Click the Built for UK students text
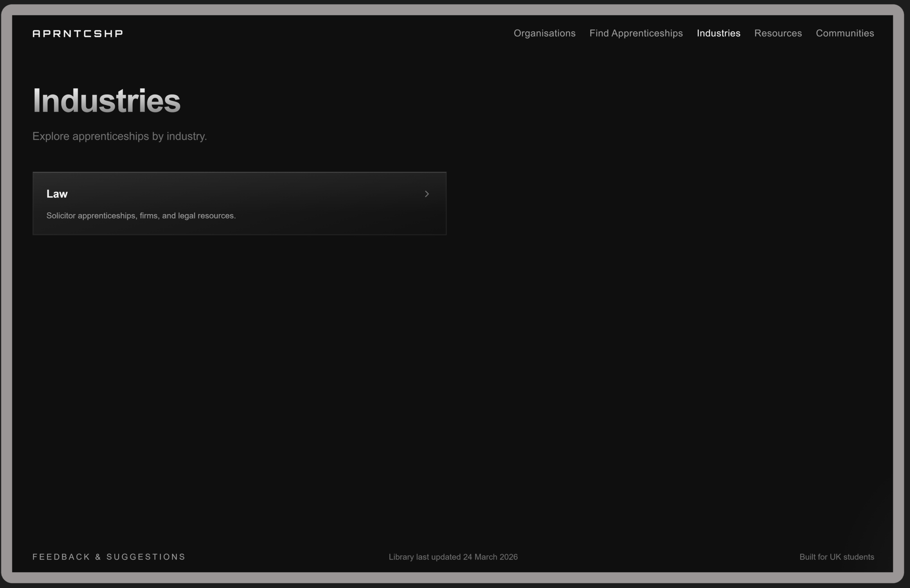Viewport: 910px width, 588px height. tap(837, 557)
